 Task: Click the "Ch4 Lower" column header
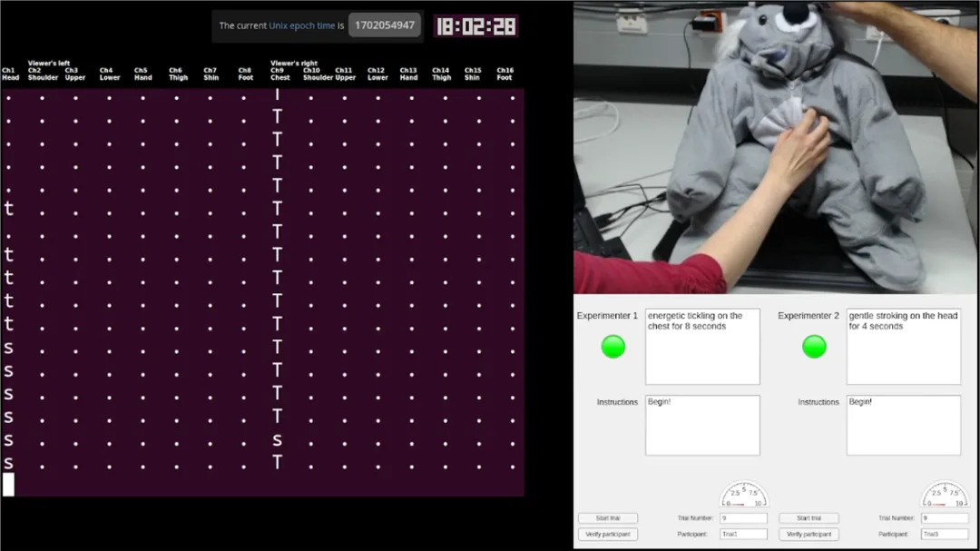(110, 74)
